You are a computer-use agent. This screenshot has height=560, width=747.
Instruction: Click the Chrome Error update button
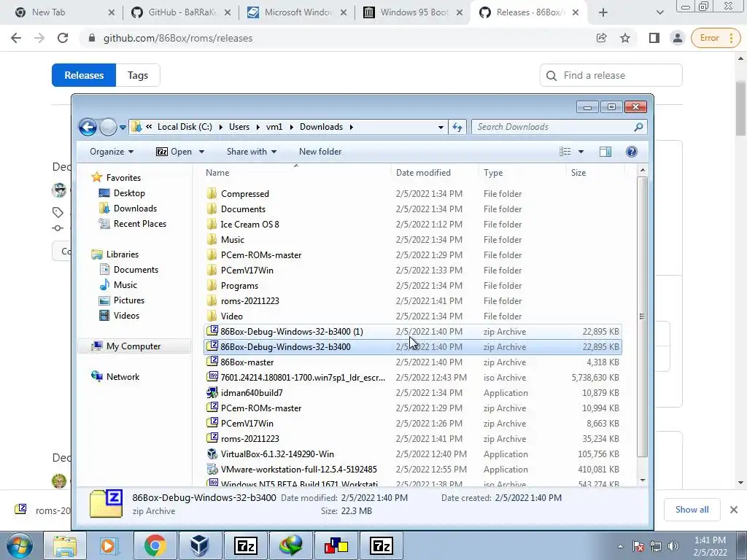point(716,38)
